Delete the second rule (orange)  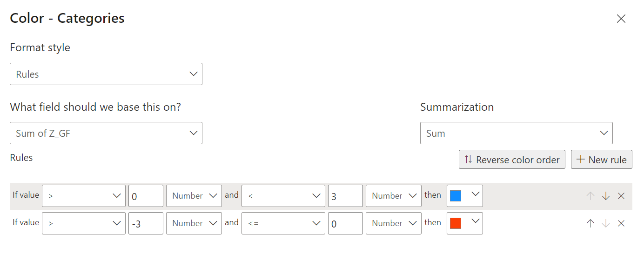(621, 223)
